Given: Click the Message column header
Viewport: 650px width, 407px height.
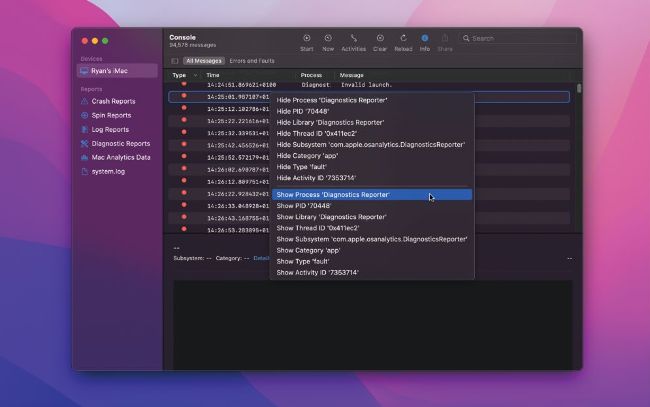Looking at the screenshot, I should coord(352,75).
